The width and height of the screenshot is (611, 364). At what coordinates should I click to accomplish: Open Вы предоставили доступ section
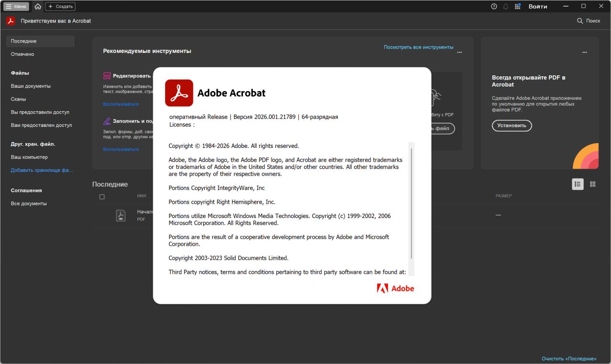[x=41, y=112]
